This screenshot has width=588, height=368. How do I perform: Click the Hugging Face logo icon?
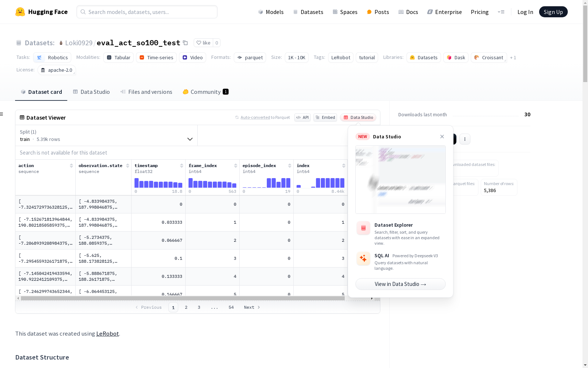tap(20, 12)
